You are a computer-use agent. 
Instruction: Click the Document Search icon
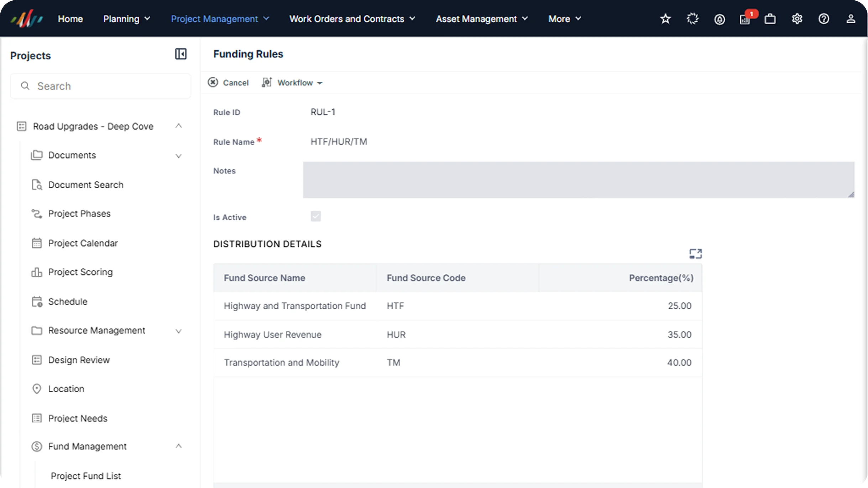37,185
